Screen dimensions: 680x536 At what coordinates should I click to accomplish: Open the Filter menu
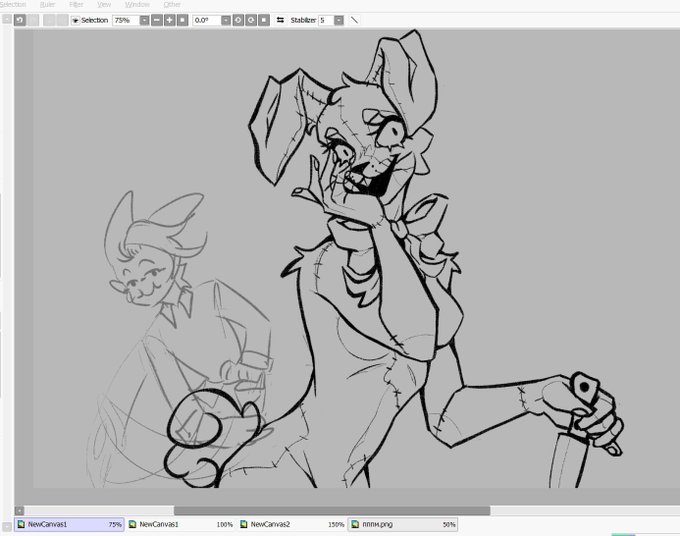coord(76,4)
